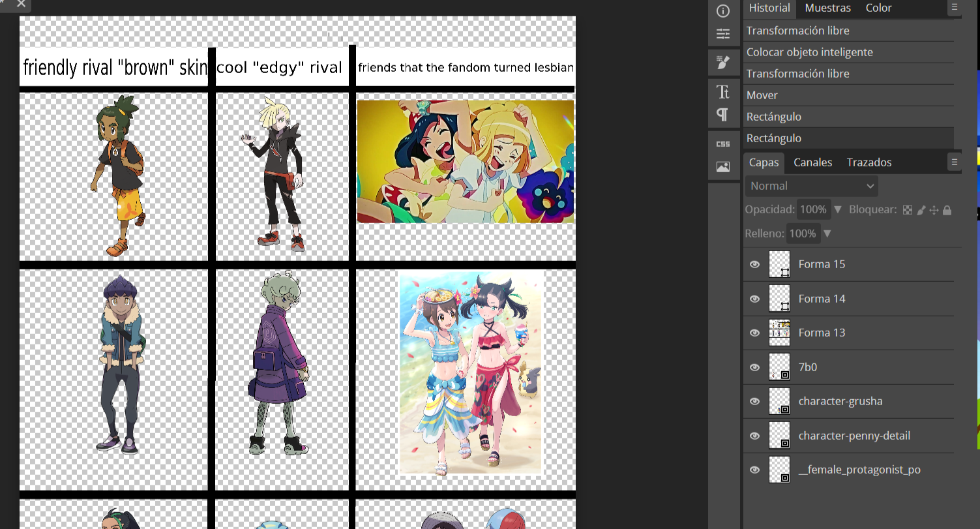This screenshot has height=529, width=980.
Task: Select the Capas tab
Action: pos(764,162)
